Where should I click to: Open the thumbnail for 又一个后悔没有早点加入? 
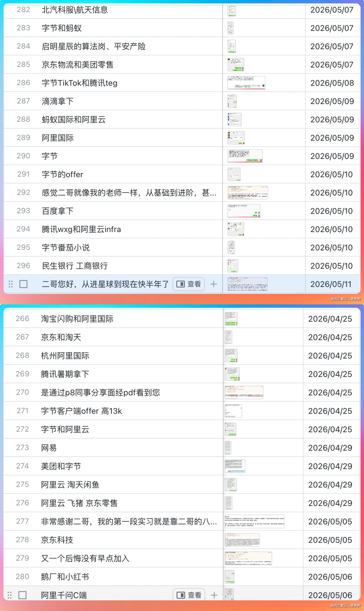pyautogui.click(x=248, y=558)
